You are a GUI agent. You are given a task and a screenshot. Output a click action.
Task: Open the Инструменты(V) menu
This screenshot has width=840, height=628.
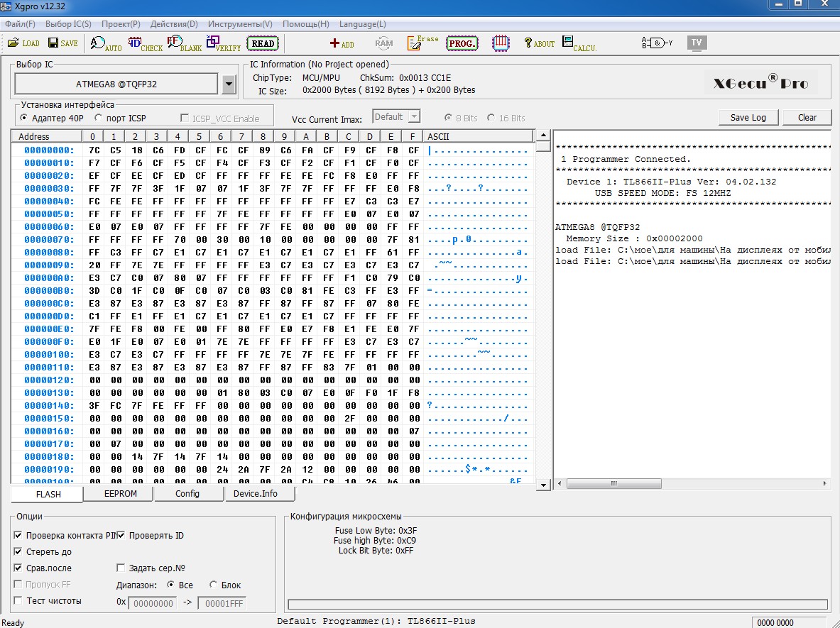239,24
